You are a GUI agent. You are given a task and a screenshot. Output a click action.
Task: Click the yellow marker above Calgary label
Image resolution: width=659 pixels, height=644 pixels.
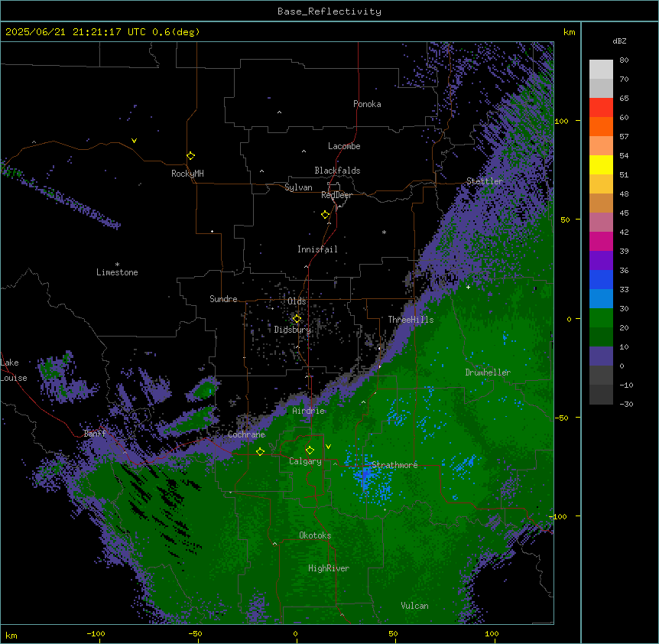click(x=310, y=450)
